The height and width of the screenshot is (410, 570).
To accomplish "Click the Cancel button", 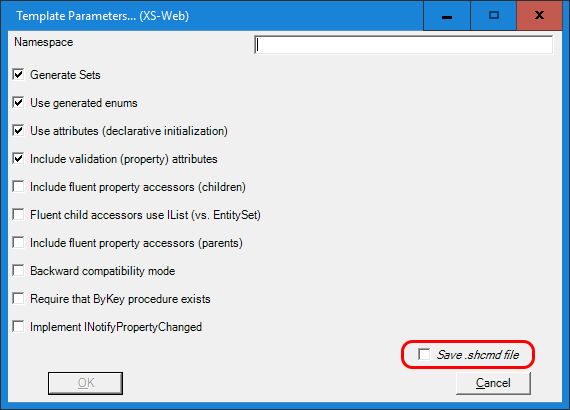I will [x=493, y=383].
